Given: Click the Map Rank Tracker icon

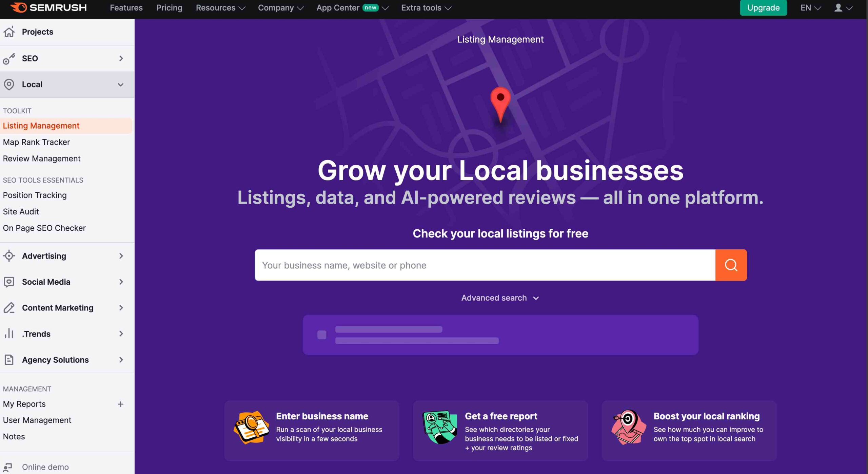Looking at the screenshot, I should pos(36,143).
